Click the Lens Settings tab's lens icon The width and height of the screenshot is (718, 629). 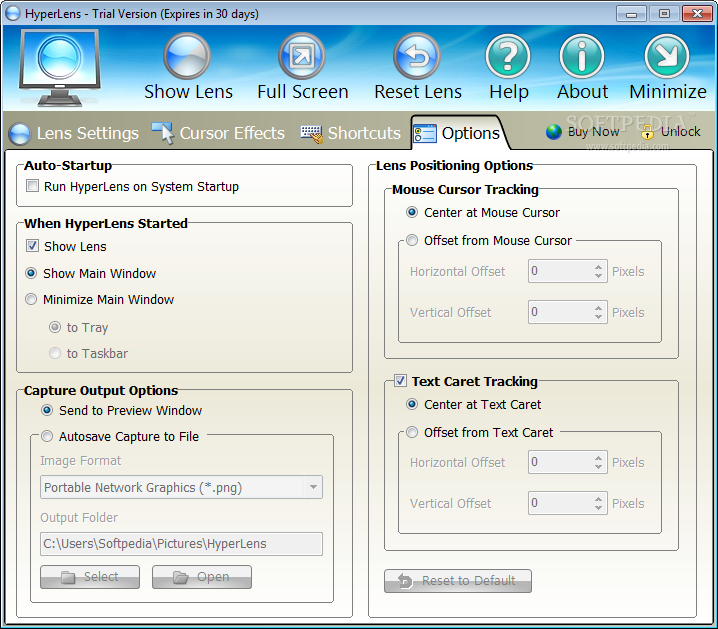[x=20, y=134]
